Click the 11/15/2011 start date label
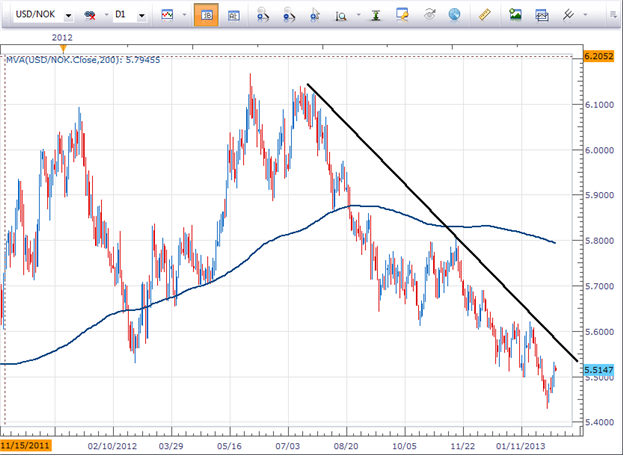The height and width of the screenshot is (455, 623). point(26,445)
